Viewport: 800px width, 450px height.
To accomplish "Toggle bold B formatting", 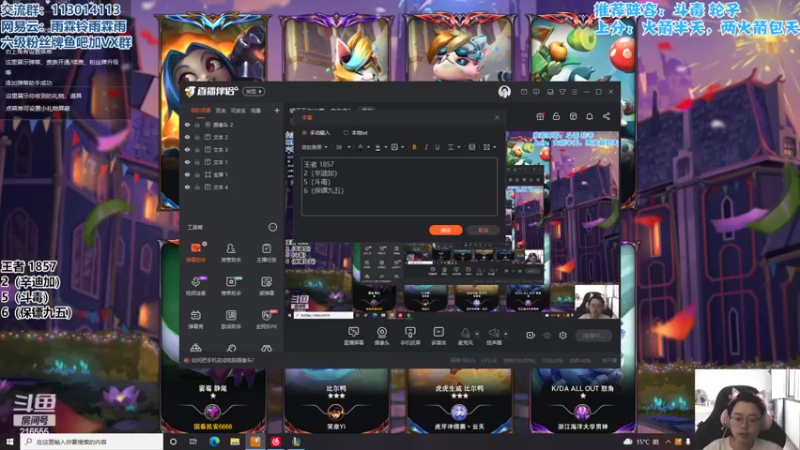I will tap(414, 147).
